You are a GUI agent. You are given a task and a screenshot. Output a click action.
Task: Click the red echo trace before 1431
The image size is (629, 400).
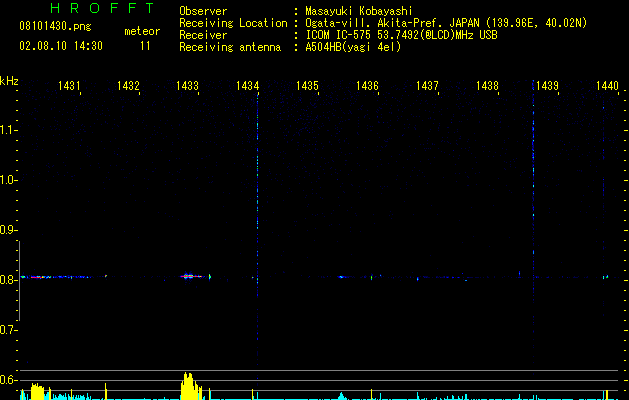tap(37, 277)
